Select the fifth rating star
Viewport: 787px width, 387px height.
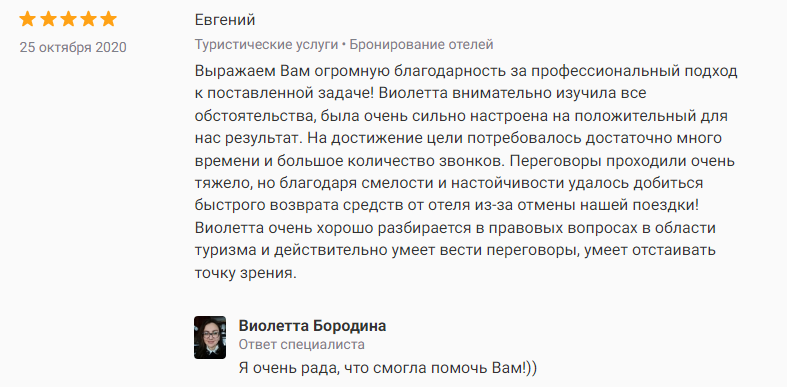(108, 20)
